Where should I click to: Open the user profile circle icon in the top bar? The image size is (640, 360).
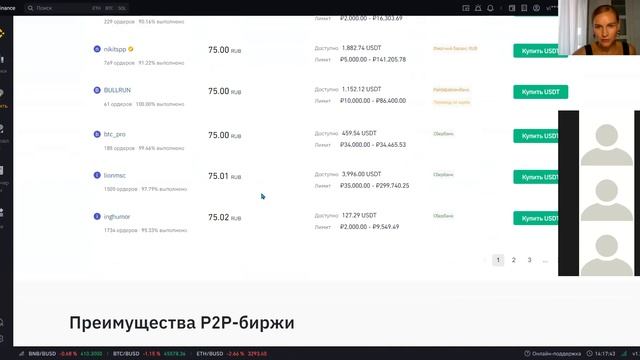(536, 8)
